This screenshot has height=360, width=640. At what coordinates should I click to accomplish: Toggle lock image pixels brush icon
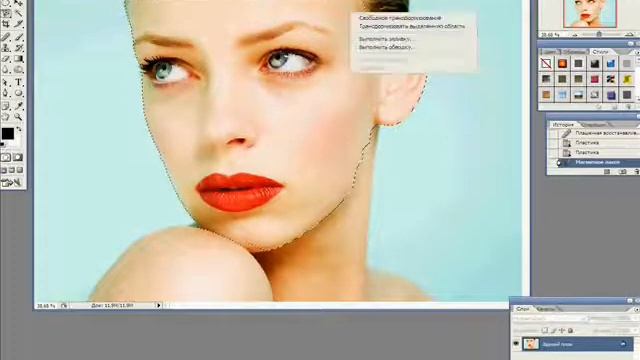coord(554,331)
